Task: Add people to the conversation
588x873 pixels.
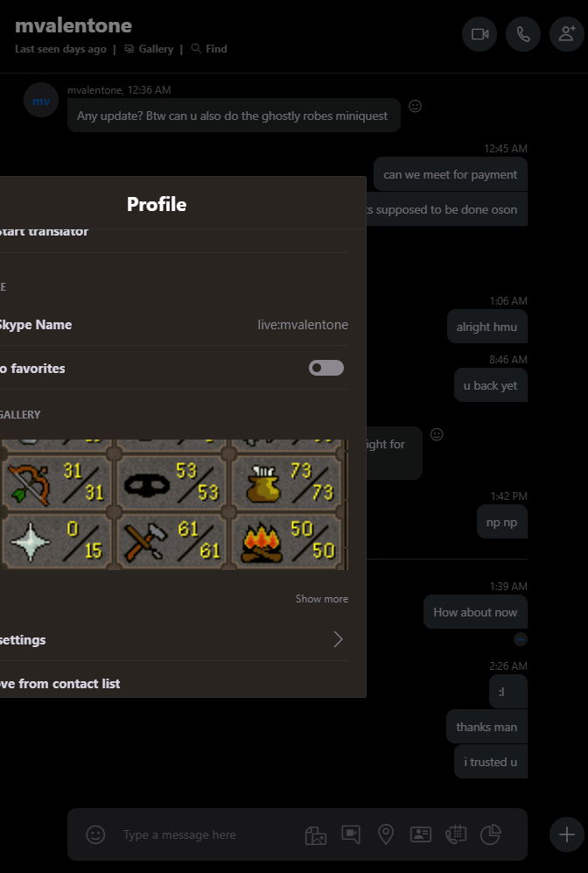Action: pyautogui.click(x=567, y=34)
